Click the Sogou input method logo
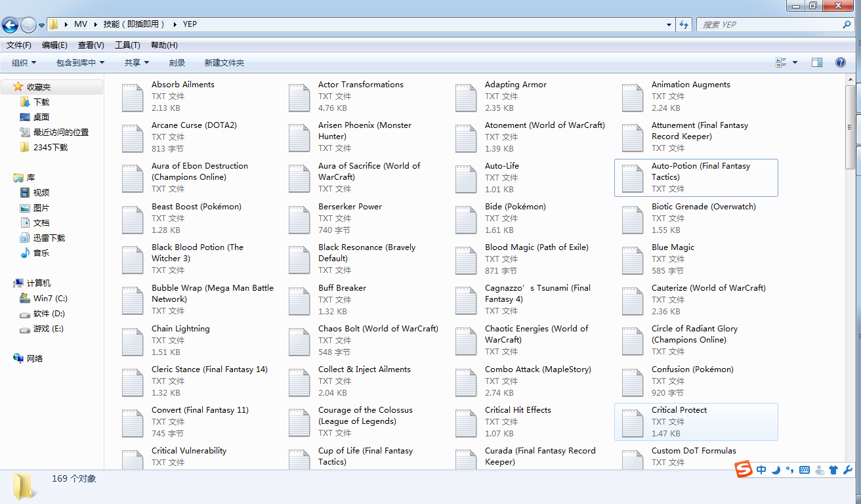Viewport: 861px width, 504px height. pyautogui.click(x=743, y=469)
